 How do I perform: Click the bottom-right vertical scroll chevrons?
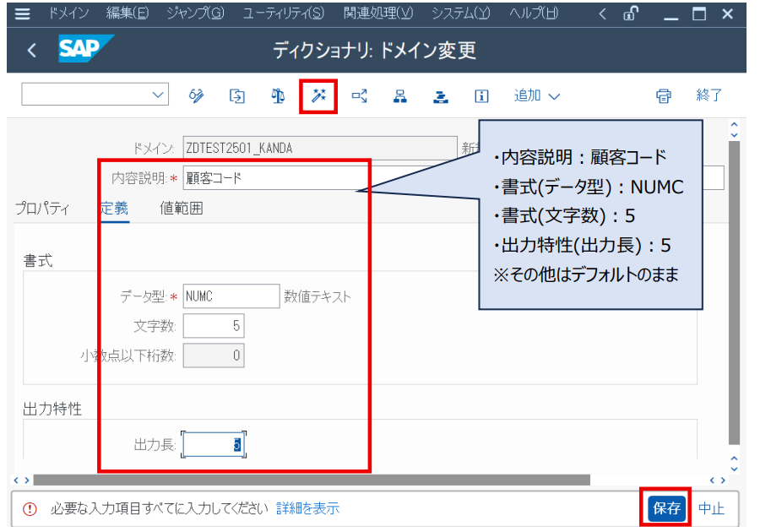point(734,463)
